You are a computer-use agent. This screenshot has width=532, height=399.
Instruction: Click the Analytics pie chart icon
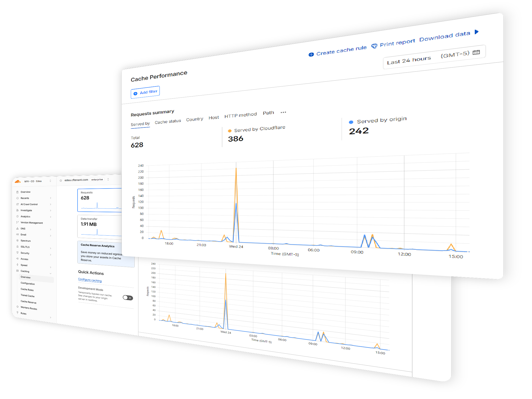[x=17, y=216]
